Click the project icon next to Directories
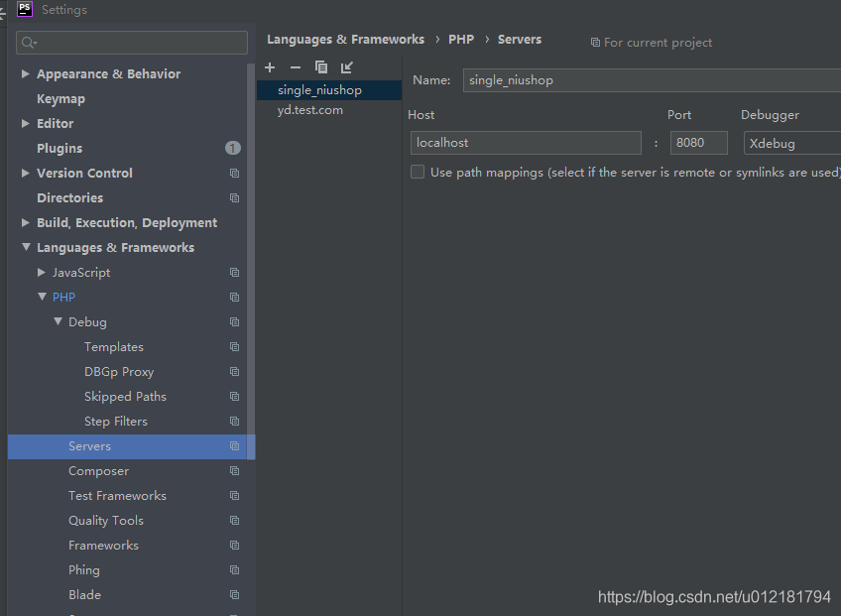Viewport: 841px width, 616px height. [x=234, y=197]
